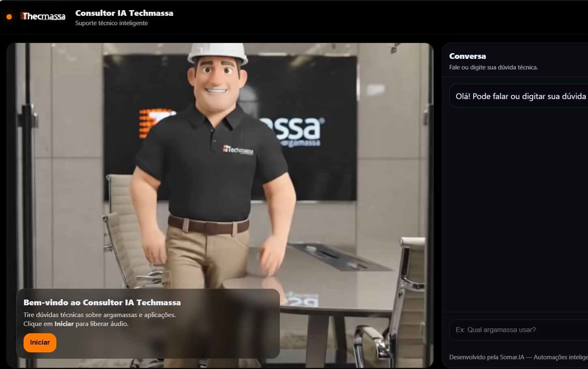Click the orange Iniciar button

(40, 343)
